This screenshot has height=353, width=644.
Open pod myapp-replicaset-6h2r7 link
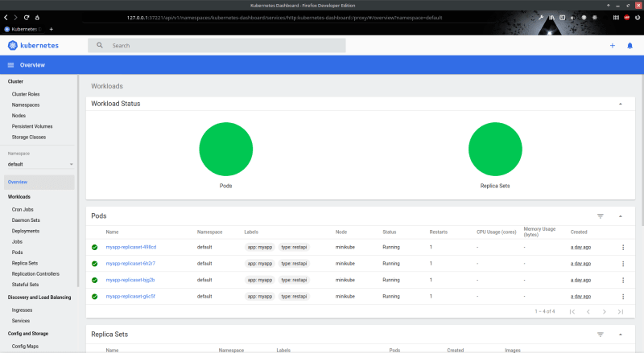130,264
